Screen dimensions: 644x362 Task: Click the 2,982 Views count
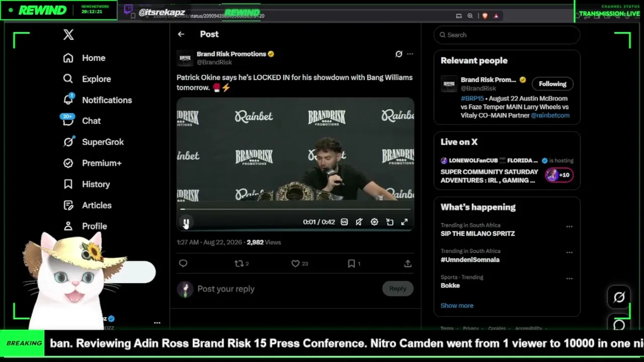264,242
